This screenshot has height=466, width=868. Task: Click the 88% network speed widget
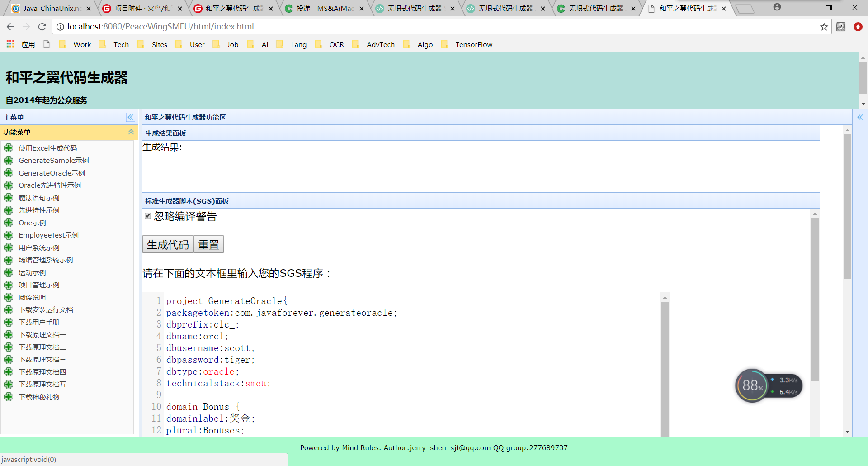click(769, 385)
